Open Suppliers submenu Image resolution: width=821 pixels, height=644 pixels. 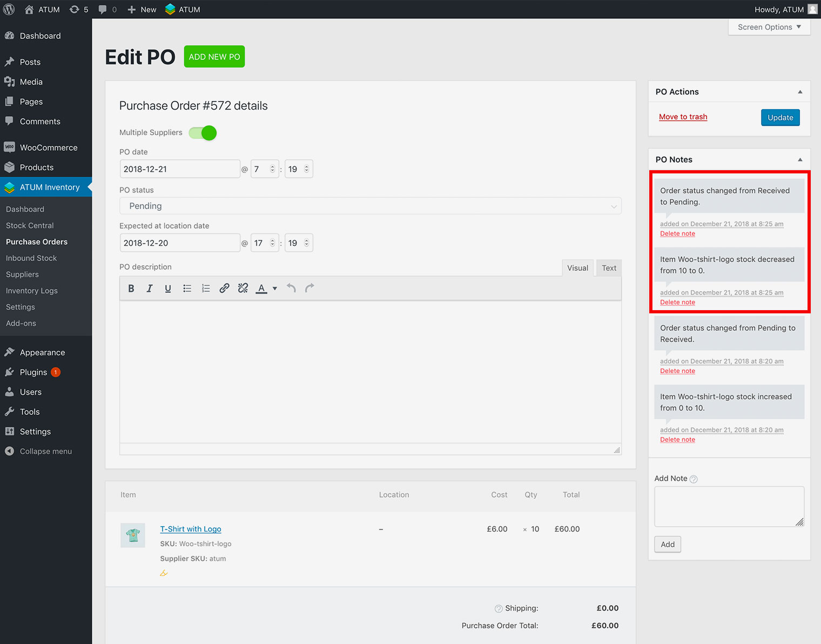(22, 274)
